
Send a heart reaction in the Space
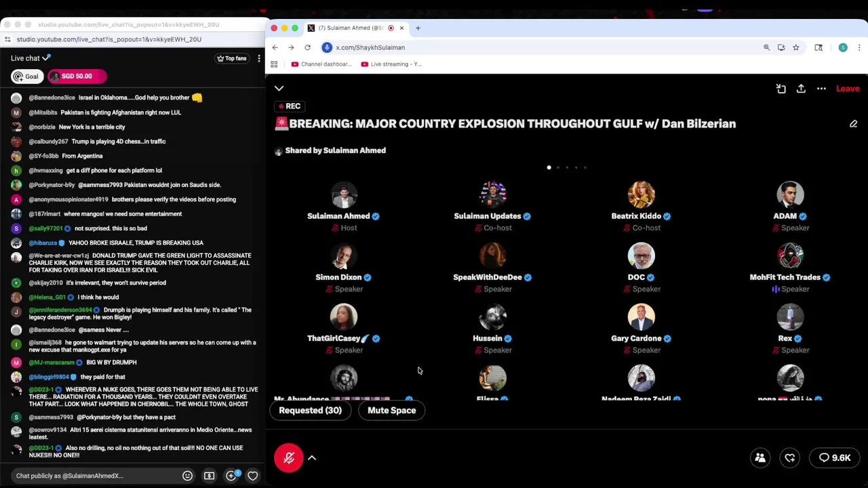(790, 458)
